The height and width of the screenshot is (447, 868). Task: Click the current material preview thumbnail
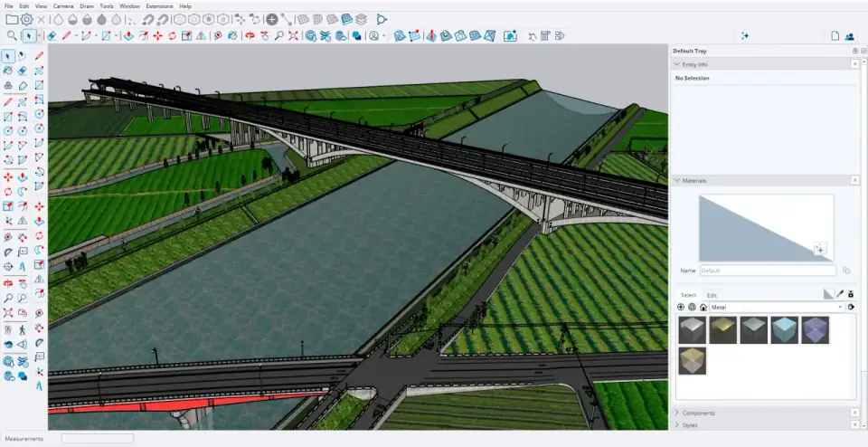(766, 228)
